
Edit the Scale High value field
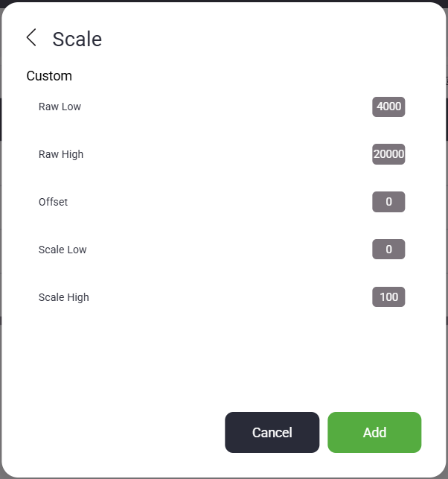tap(388, 297)
